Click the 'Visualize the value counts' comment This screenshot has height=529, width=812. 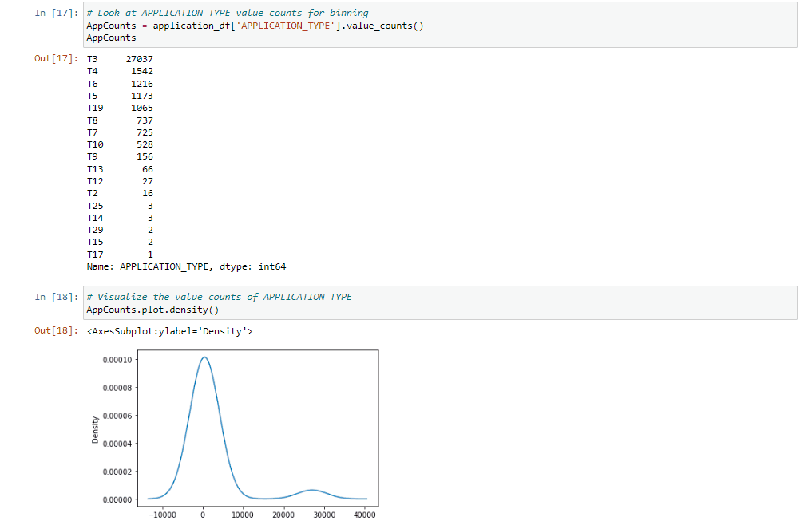tap(220, 297)
